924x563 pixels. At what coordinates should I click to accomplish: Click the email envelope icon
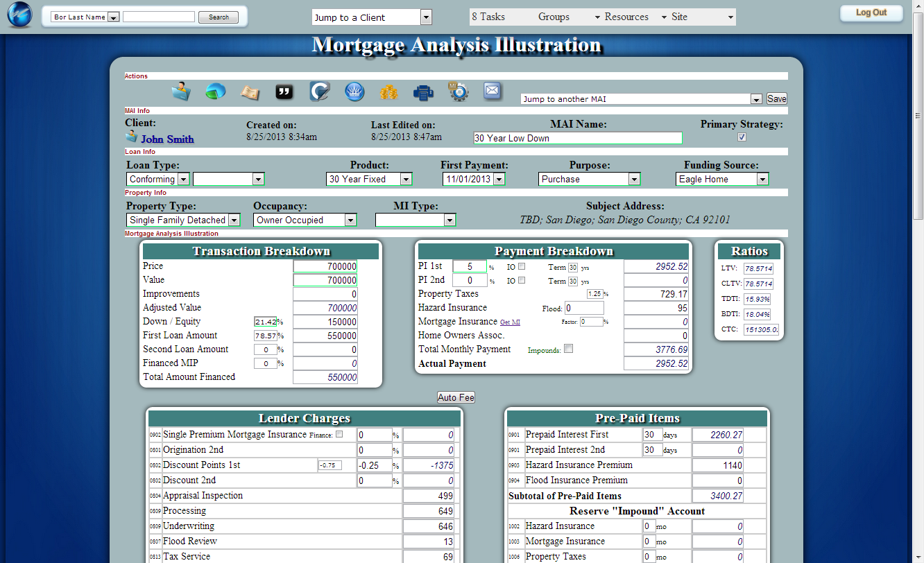pos(493,91)
